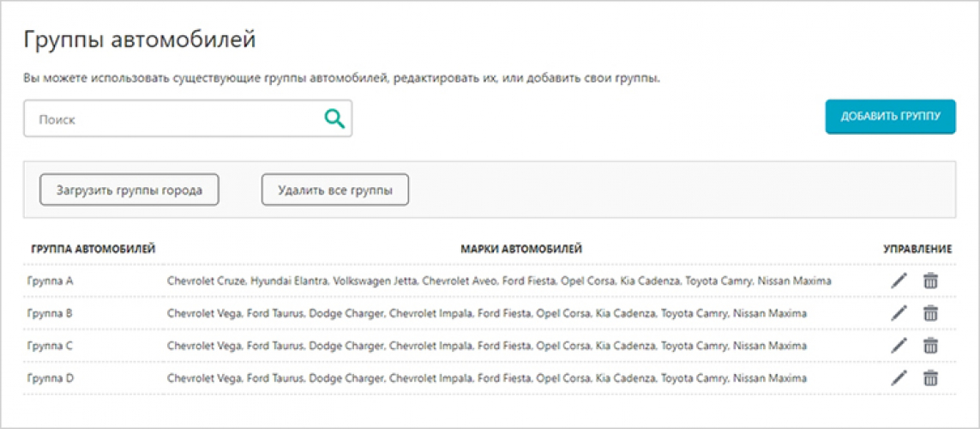Edit Группа C with pencil icon
This screenshot has height=429, width=980.
pos(899,345)
